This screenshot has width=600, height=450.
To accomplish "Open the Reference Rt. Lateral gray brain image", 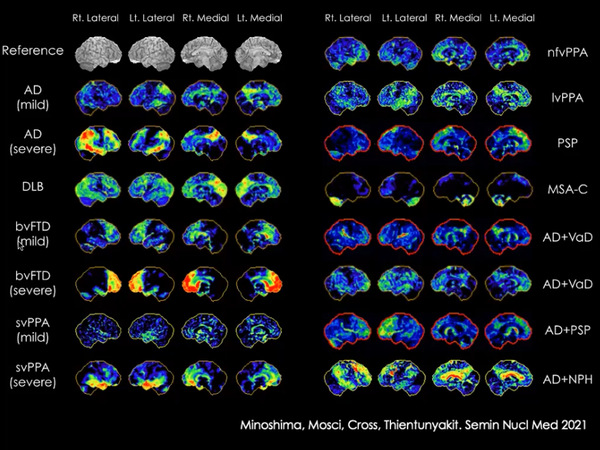I will [x=98, y=54].
